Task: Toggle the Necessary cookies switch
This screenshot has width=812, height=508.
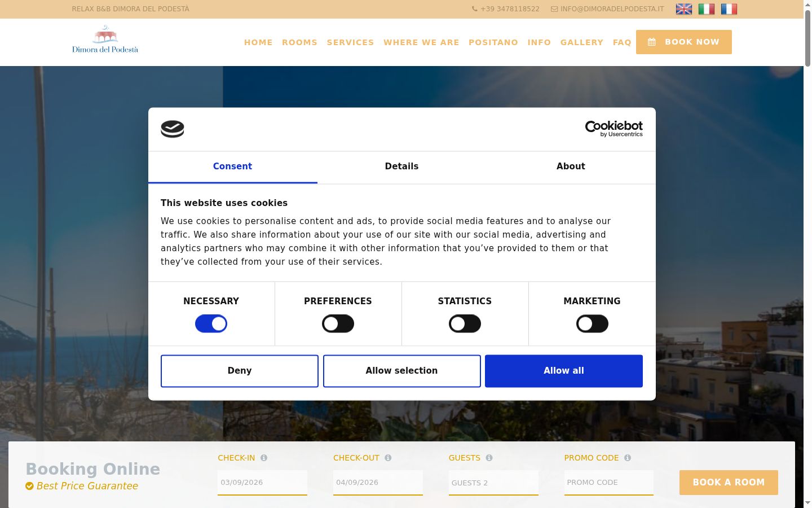Action: click(211, 323)
